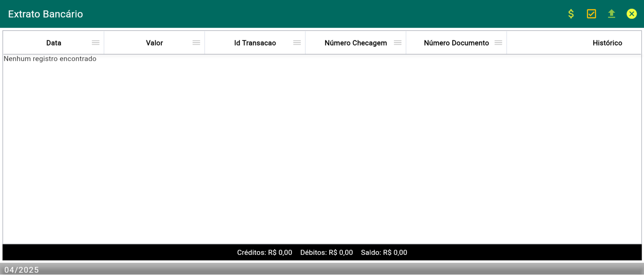Image resolution: width=644 pixels, height=276 pixels.
Task: Click the Número Checagem column header
Action: click(356, 43)
